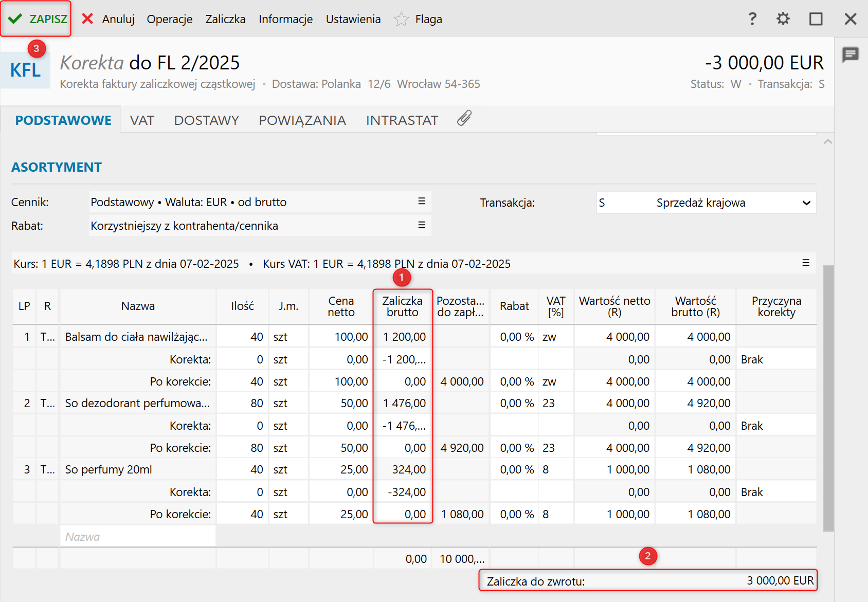Click summary total 10 000,...
Image resolution: width=868 pixels, height=602 pixels.
(462, 559)
